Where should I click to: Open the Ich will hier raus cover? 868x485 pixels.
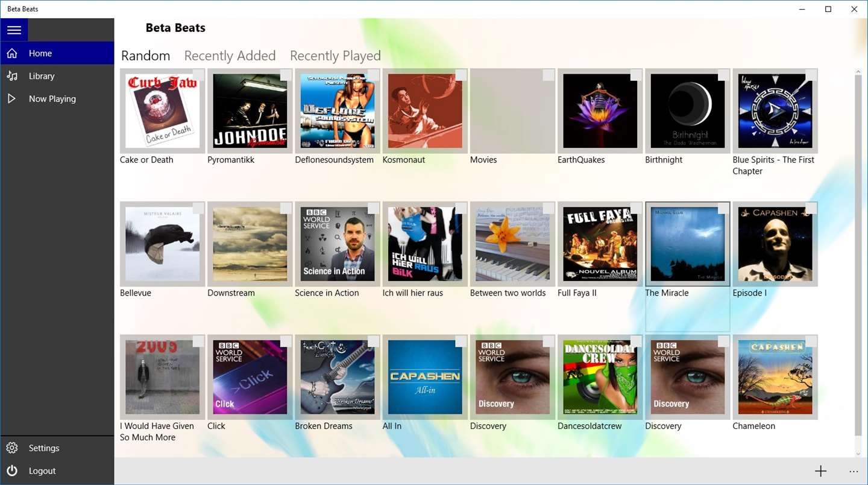click(425, 244)
